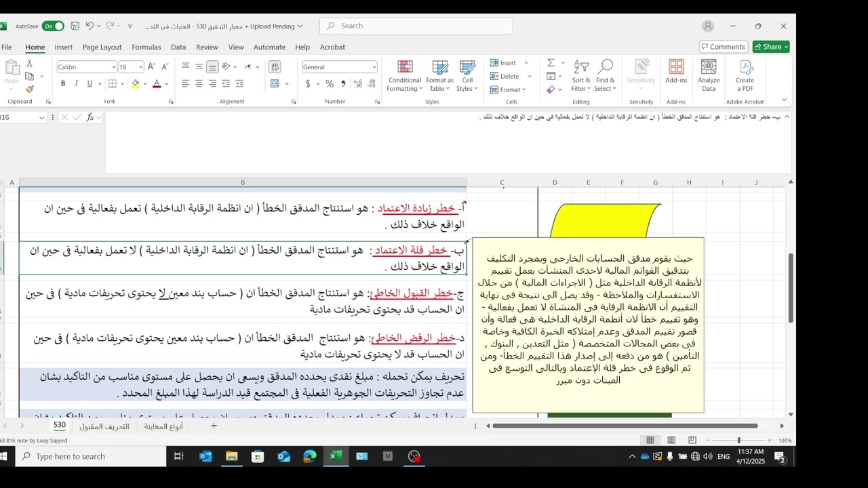Click Increase Indent icon
This screenshot has height=488, width=868.
click(240, 83)
